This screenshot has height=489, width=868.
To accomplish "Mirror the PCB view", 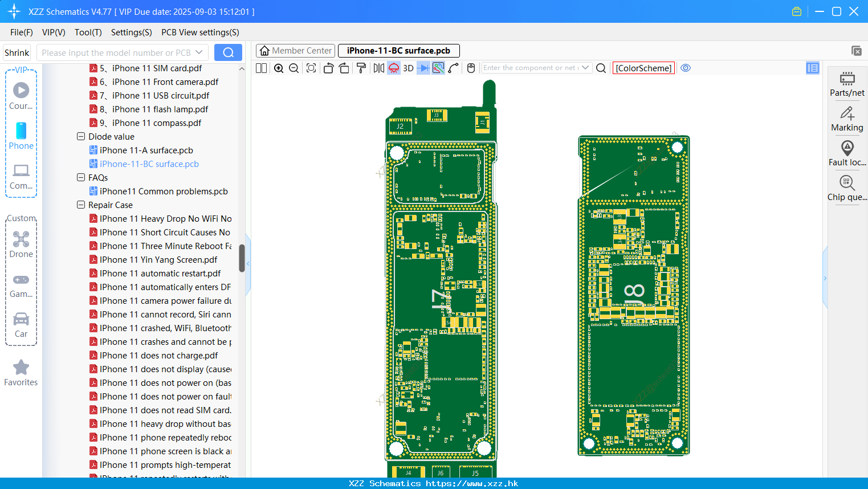I will click(379, 68).
